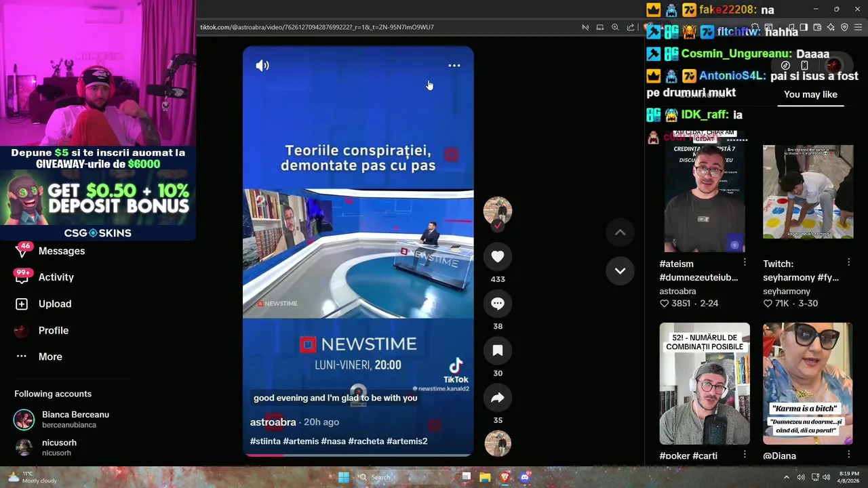
Task: Open the video's three-dot options menu
Action: click(454, 66)
